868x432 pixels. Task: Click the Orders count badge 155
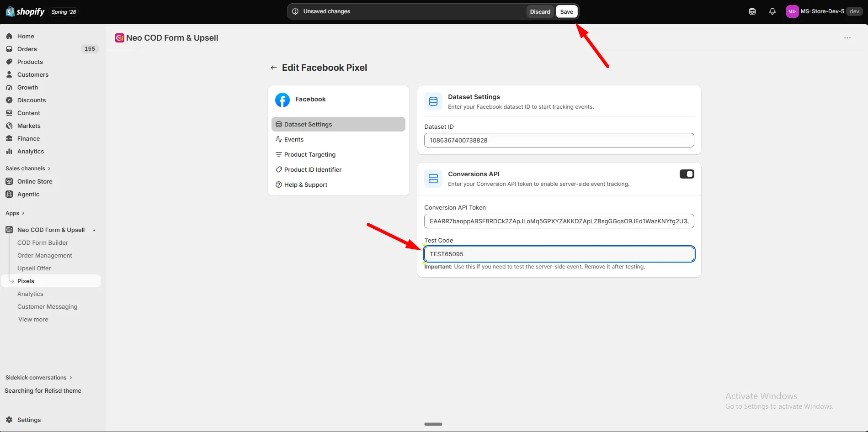(x=90, y=49)
